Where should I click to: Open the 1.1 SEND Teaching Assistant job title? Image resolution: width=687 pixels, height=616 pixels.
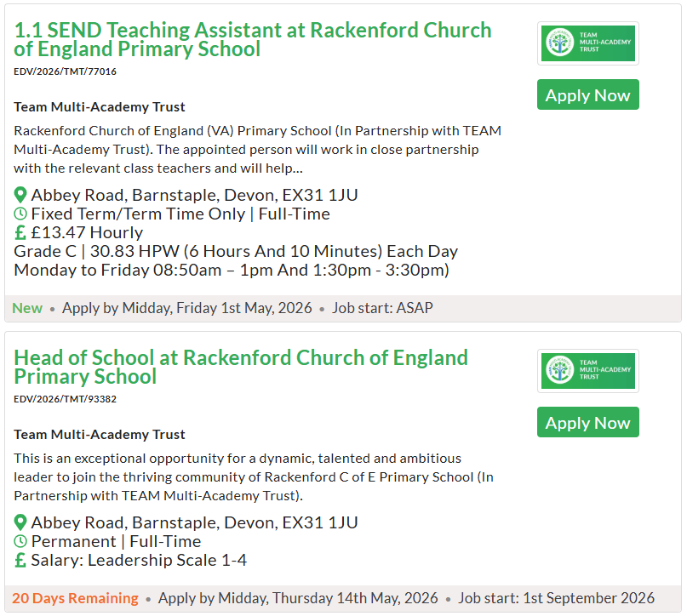(252, 39)
